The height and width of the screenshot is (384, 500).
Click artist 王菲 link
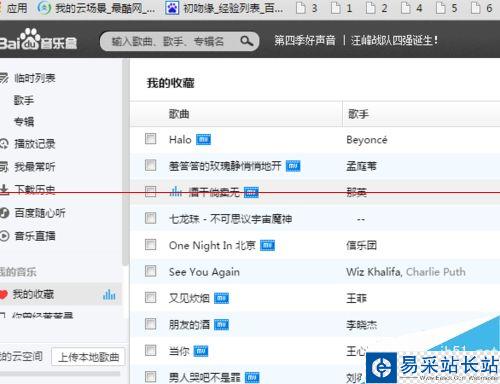pos(356,298)
